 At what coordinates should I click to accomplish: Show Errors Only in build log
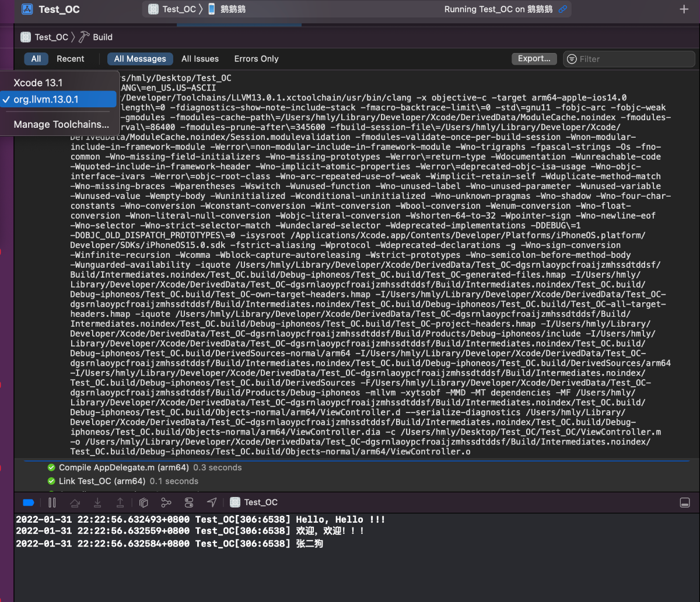257,59
